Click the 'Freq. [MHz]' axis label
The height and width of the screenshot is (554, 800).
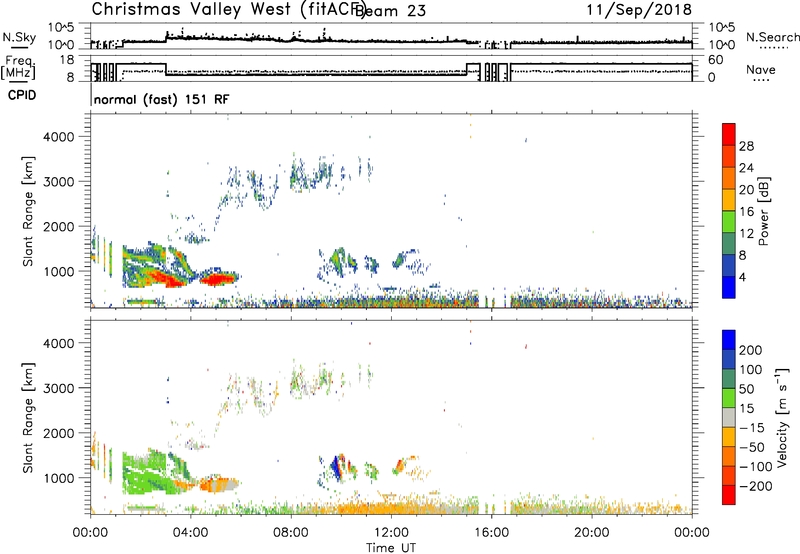click(x=18, y=67)
